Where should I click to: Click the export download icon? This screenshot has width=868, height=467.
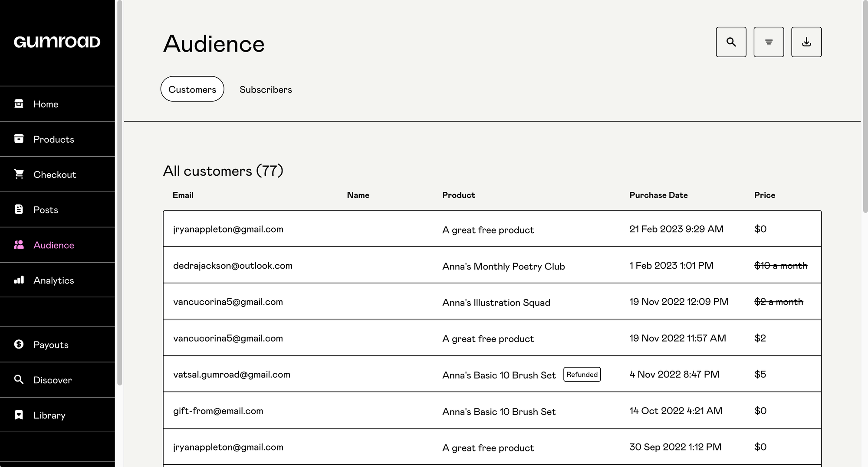[806, 42]
